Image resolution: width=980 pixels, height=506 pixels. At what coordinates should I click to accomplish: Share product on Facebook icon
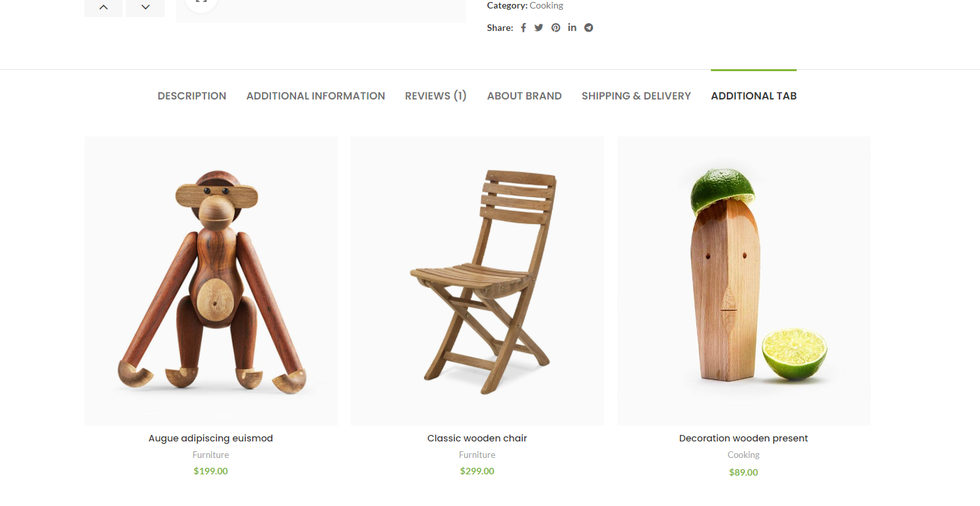tap(523, 28)
